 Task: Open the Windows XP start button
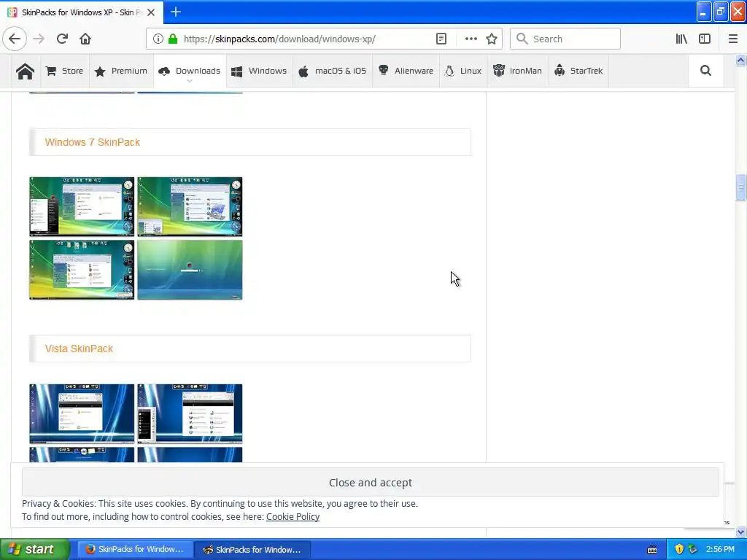(x=34, y=549)
